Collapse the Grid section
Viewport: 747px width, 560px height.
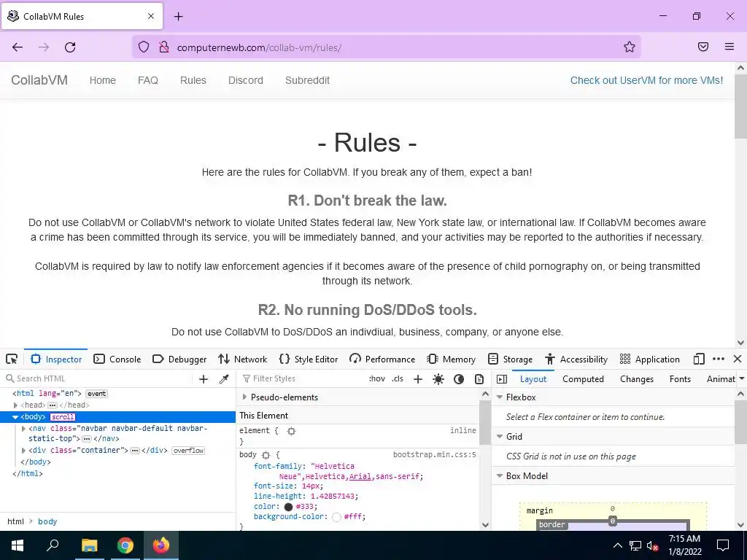[x=500, y=437]
